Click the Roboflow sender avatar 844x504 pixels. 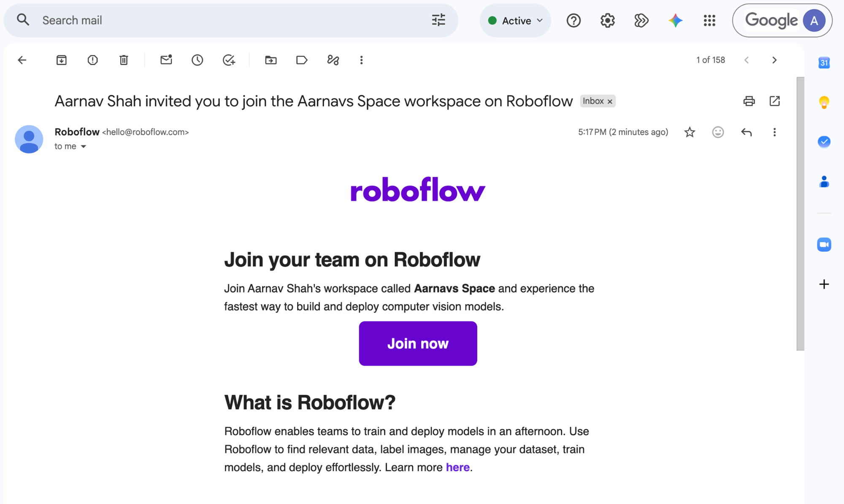[x=29, y=139]
